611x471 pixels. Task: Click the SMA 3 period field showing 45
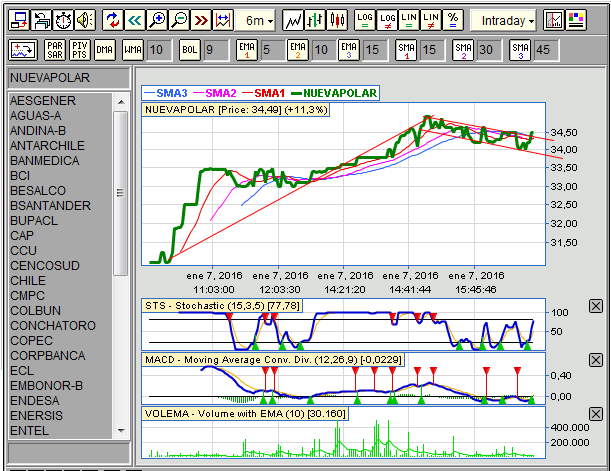tap(546, 50)
